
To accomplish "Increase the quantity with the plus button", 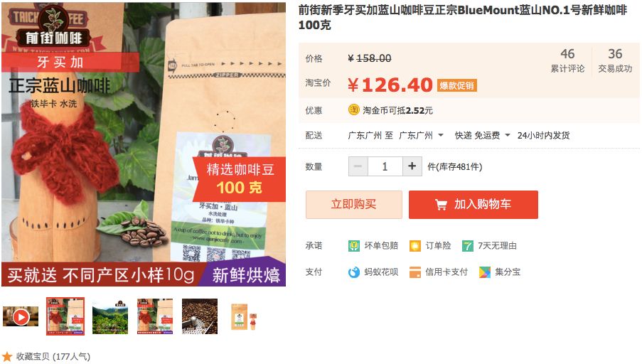I will 412,166.
